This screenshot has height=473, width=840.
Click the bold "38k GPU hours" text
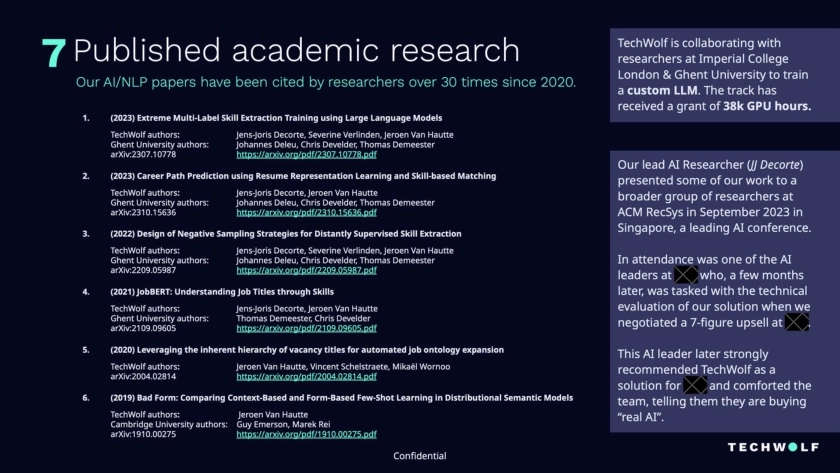pyautogui.click(x=767, y=106)
